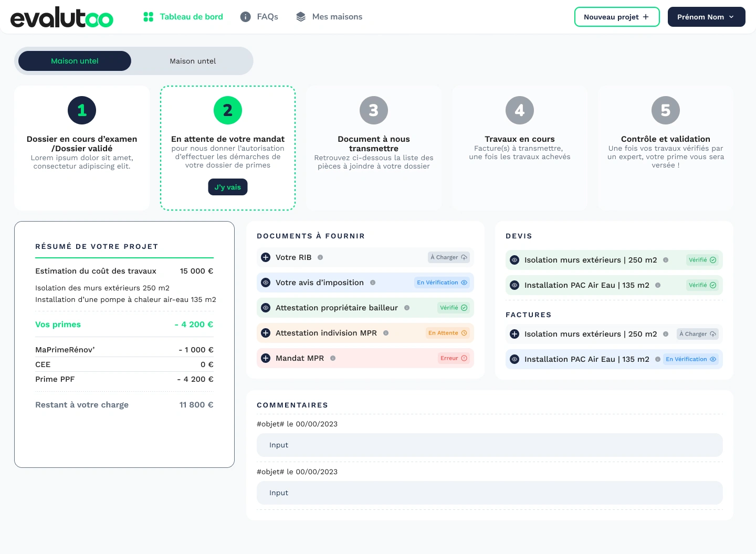Click Vérifié badge for Attestation propriétaire bailleur
Viewport: 756px width, 554px height.
[x=454, y=308]
